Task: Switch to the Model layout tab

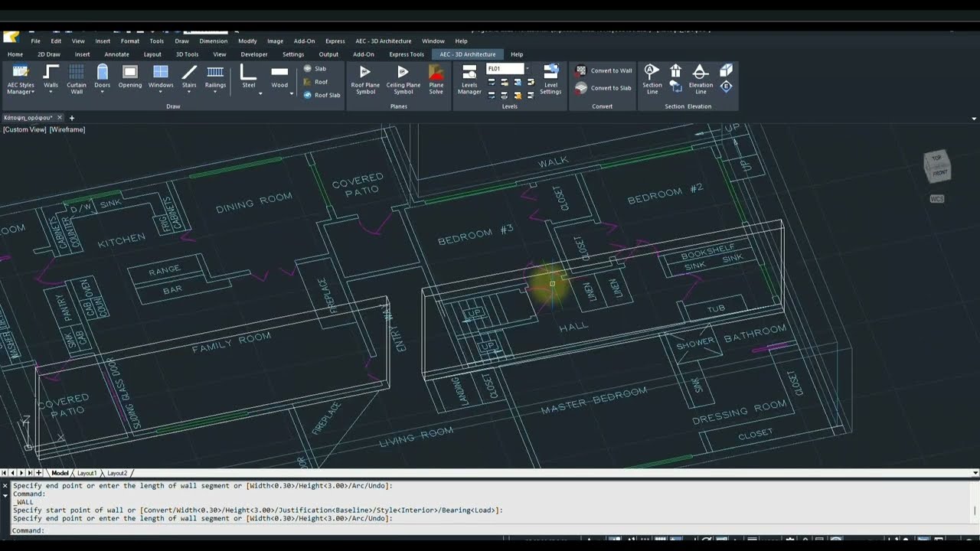Action: (x=60, y=473)
